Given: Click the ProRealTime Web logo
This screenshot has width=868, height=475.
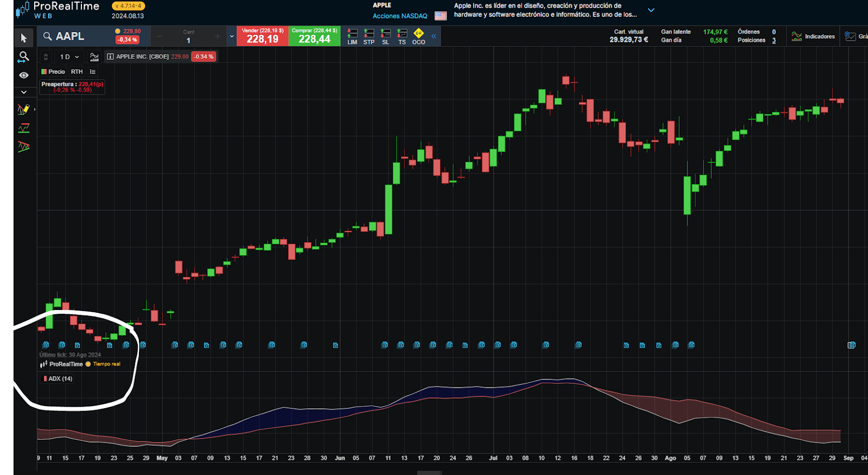Looking at the screenshot, I should 58,10.
